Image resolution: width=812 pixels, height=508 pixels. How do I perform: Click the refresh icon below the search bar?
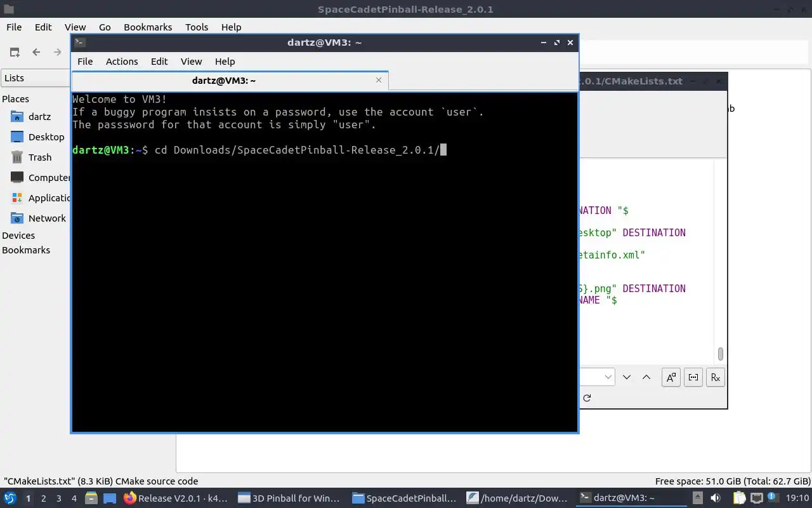pyautogui.click(x=587, y=398)
